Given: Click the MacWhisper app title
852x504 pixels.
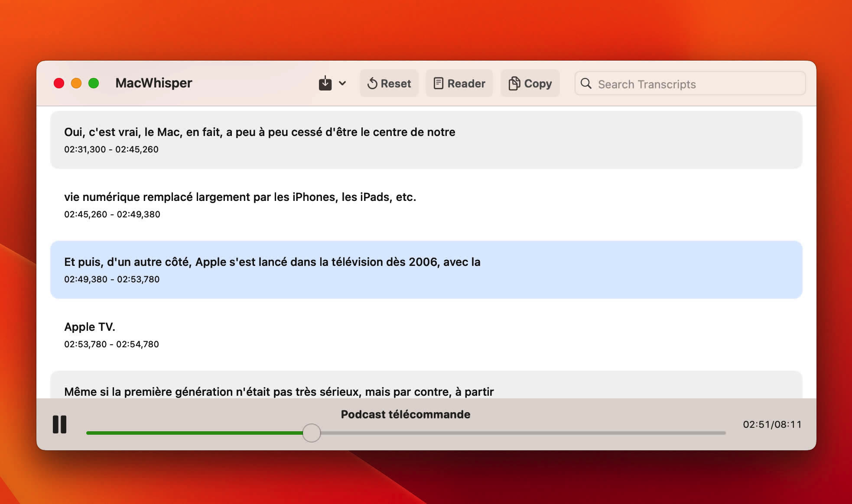Looking at the screenshot, I should pos(153,83).
